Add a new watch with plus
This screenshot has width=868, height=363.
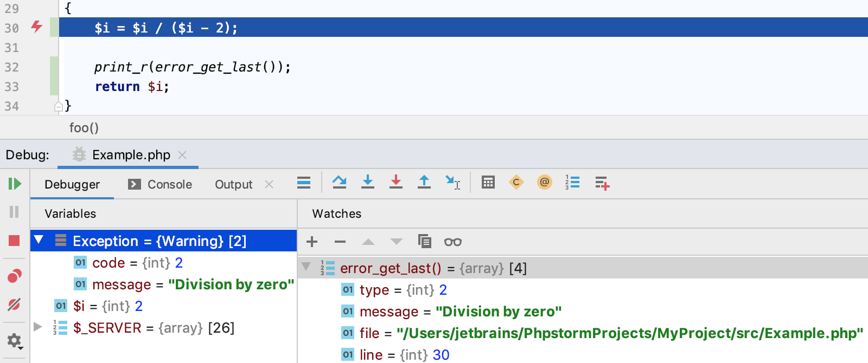[312, 242]
